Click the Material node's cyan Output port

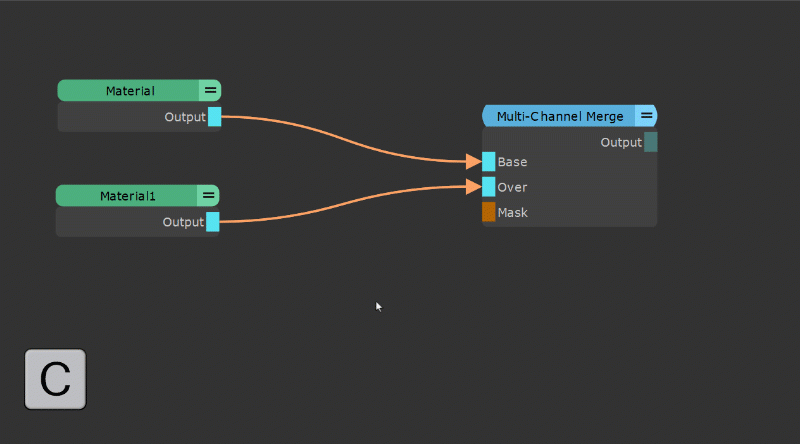[214, 117]
